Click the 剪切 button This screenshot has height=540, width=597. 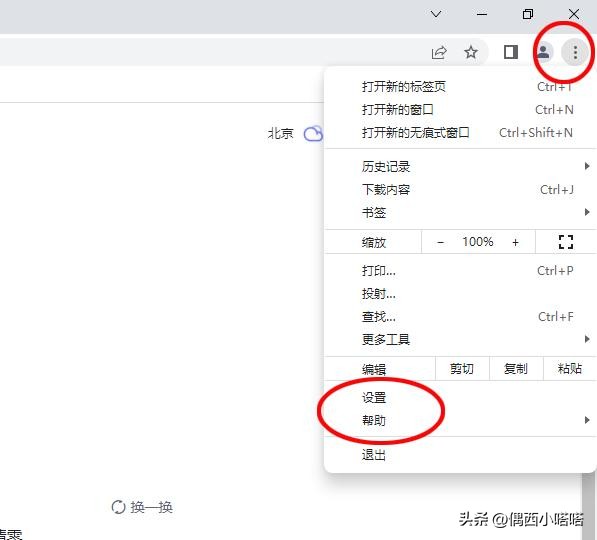(462, 369)
